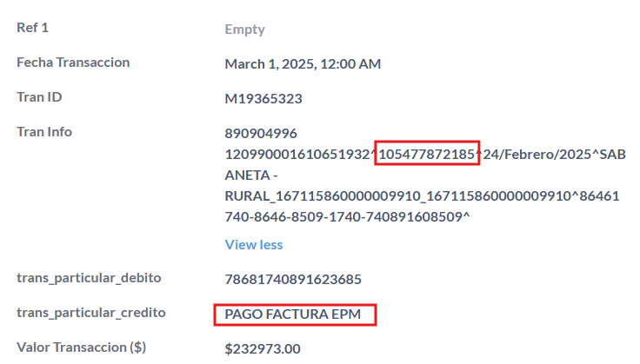The height and width of the screenshot is (364, 640).
Task: Click the trans_particular_debito label
Action: 89,278
